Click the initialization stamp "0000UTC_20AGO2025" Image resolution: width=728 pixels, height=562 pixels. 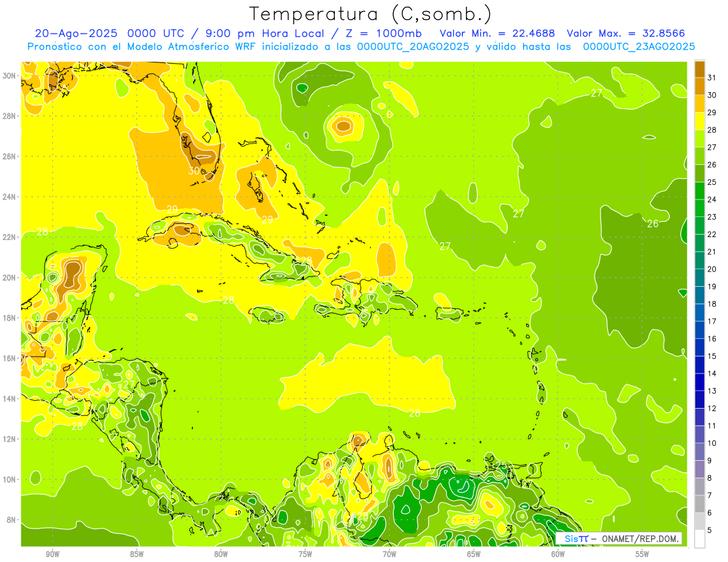coord(413,47)
